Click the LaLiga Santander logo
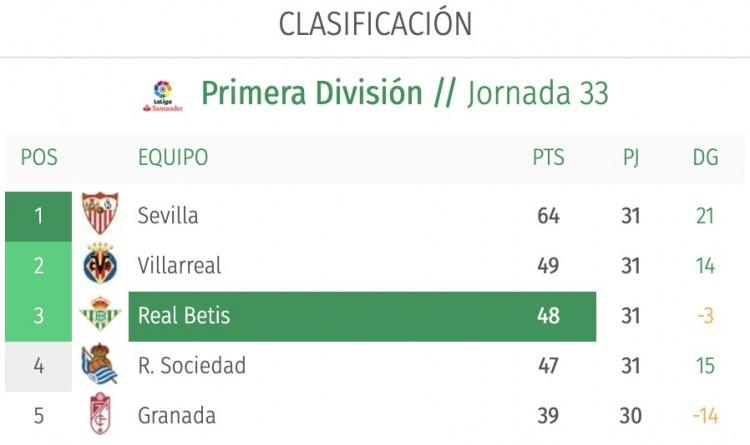 click(163, 95)
